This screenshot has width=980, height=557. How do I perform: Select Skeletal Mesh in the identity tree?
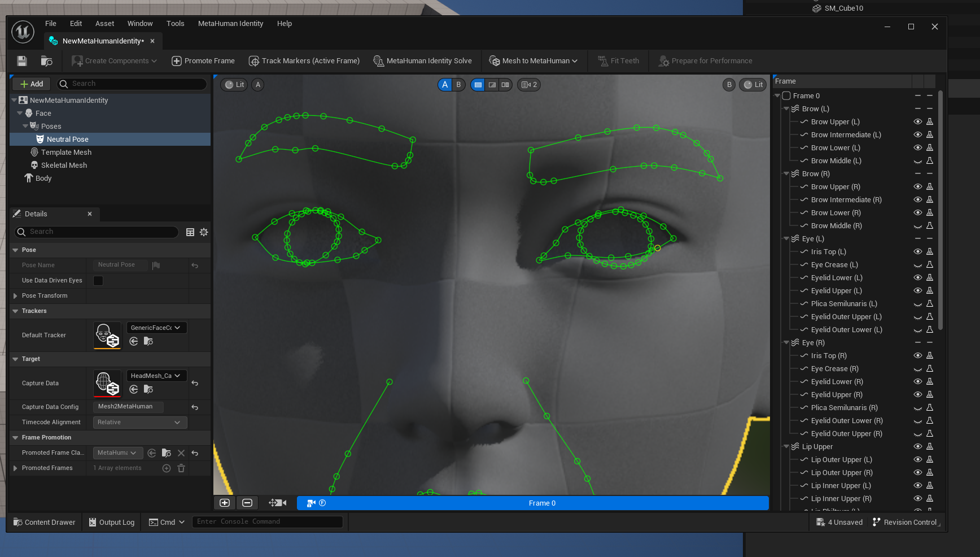[x=64, y=166]
